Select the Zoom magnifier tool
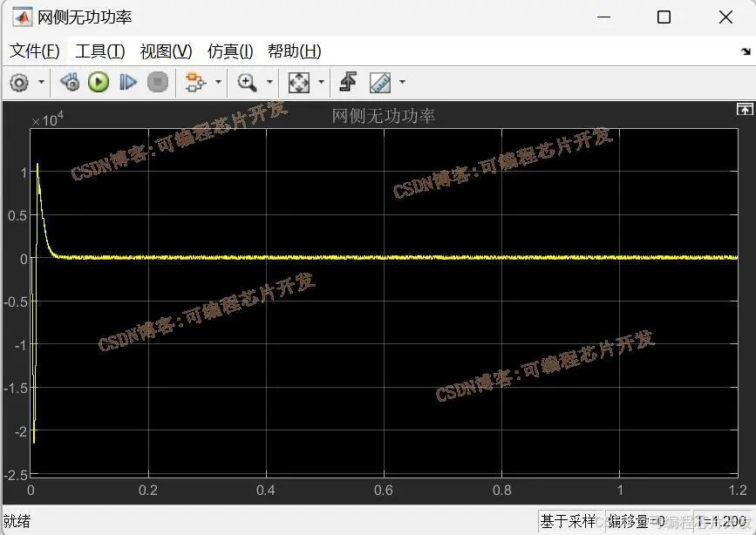756x535 pixels. click(247, 83)
